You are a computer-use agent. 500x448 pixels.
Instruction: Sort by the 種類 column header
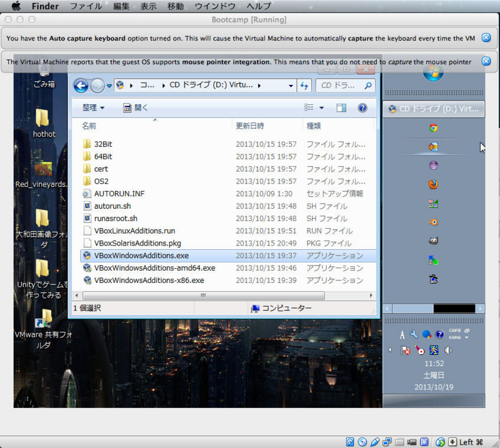click(x=314, y=126)
